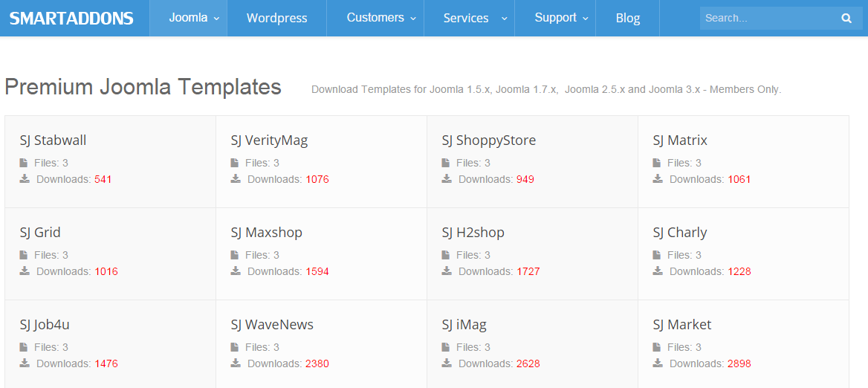Click the file icon under SJ Stabwall
Screen dimensions: 868x388
pos(23,163)
